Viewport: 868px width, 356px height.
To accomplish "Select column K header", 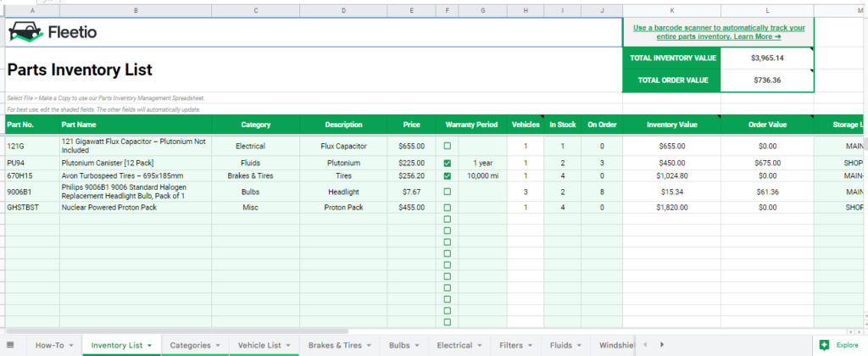I will 671,10.
